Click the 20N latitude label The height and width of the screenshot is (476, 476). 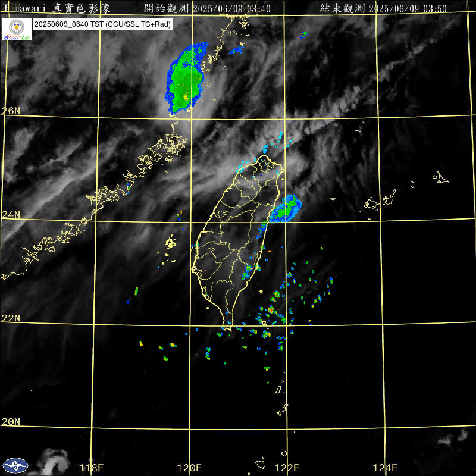click(11, 422)
